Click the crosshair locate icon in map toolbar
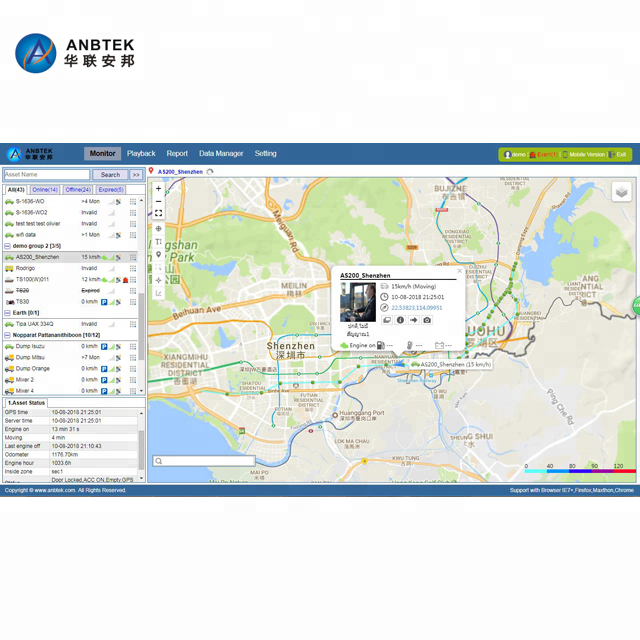The image size is (640, 640). 158,229
